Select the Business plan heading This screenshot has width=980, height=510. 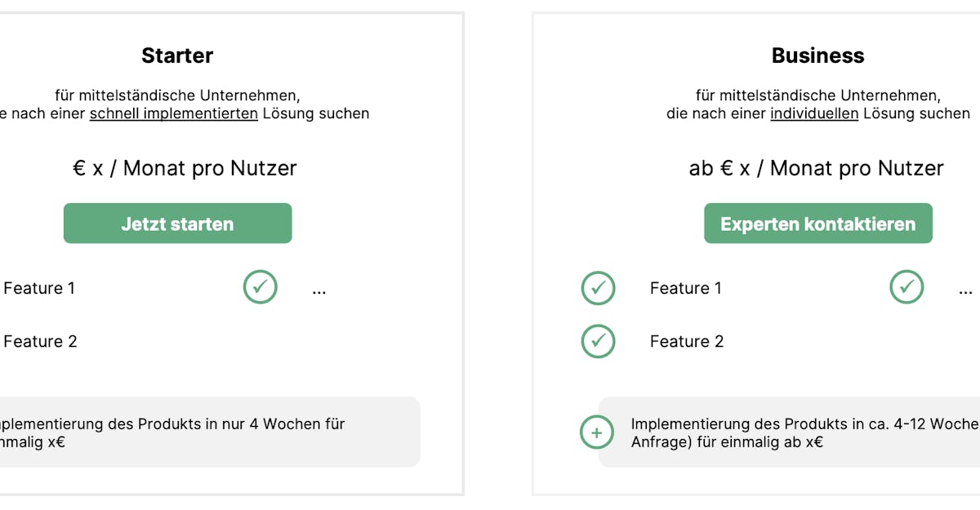[817, 55]
